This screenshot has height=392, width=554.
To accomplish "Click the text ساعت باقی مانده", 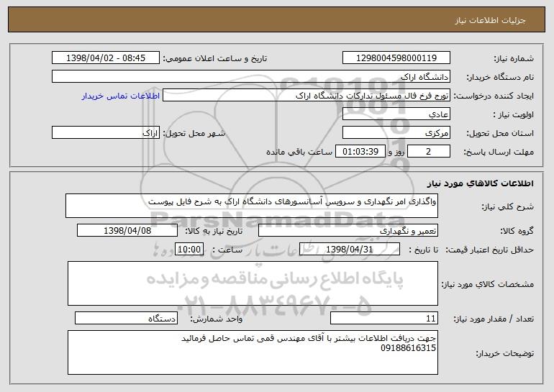I will pyautogui.click(x=299, y=152).
